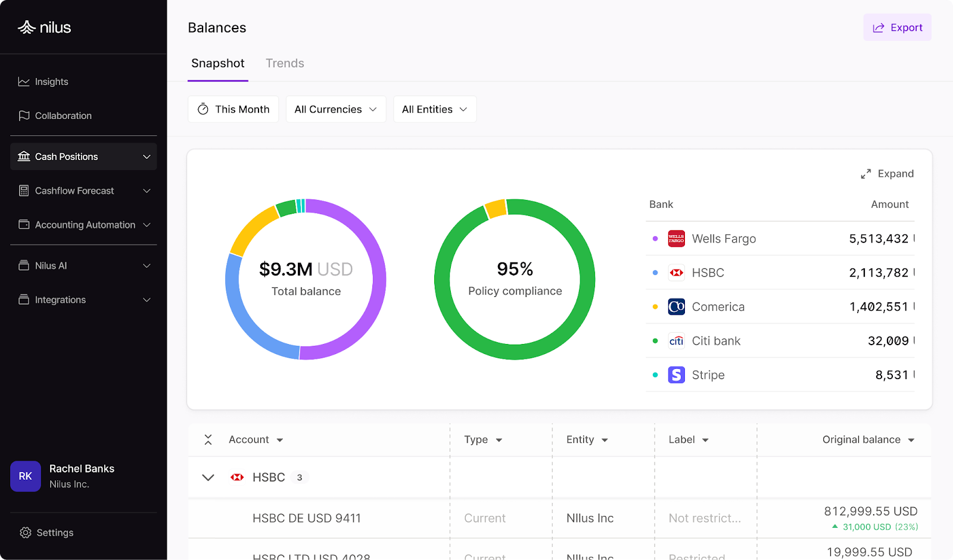Click the RK user avatar

pos(26,476)
